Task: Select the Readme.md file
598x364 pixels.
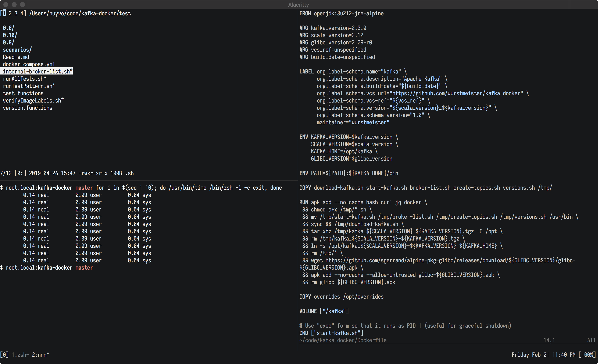Action: (16, 57)
